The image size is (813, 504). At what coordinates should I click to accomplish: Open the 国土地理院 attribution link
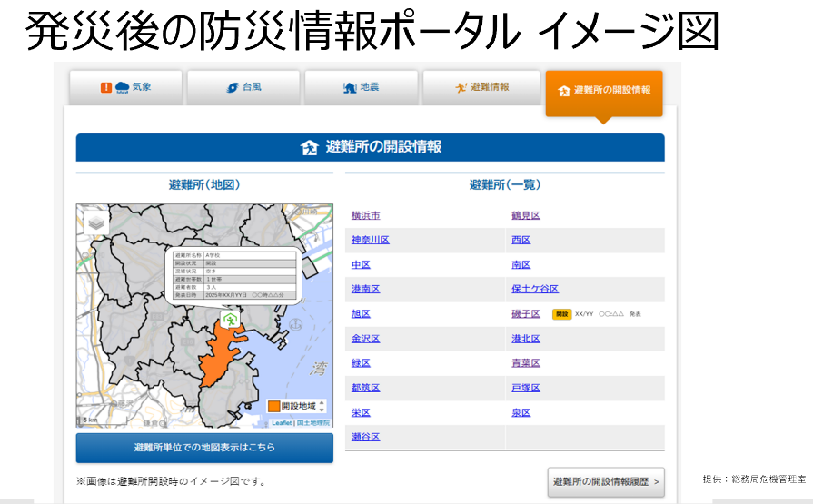(313, 423)
